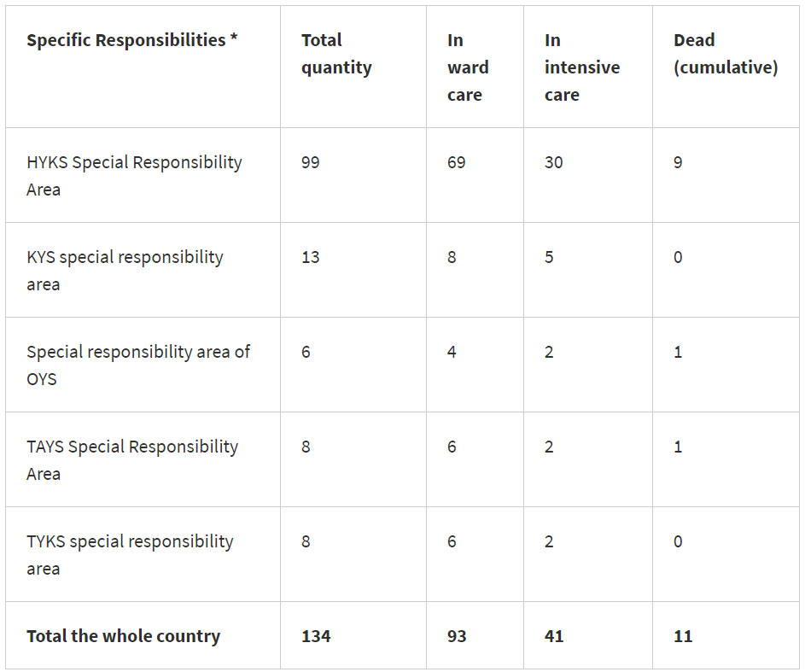805x672 pixels.
Task: Select the HYKS Special Responsibility Area row label
Action: pos(134,175)
